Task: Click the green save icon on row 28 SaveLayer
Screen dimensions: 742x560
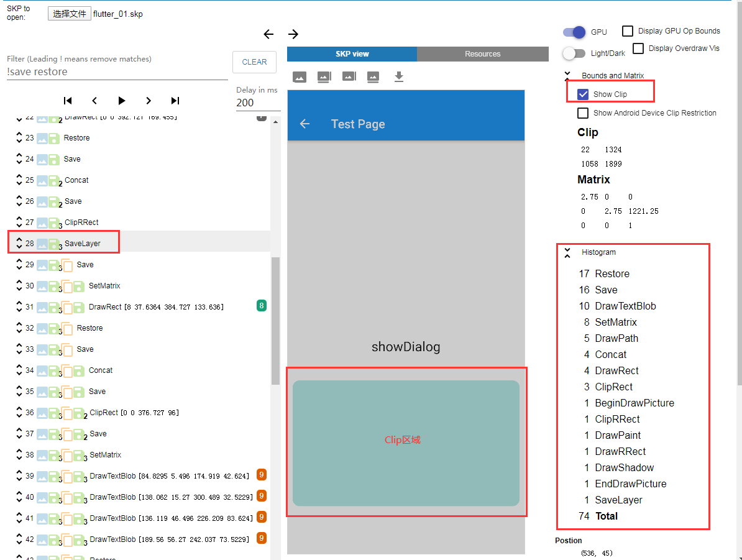Action: tap(54, 244)
